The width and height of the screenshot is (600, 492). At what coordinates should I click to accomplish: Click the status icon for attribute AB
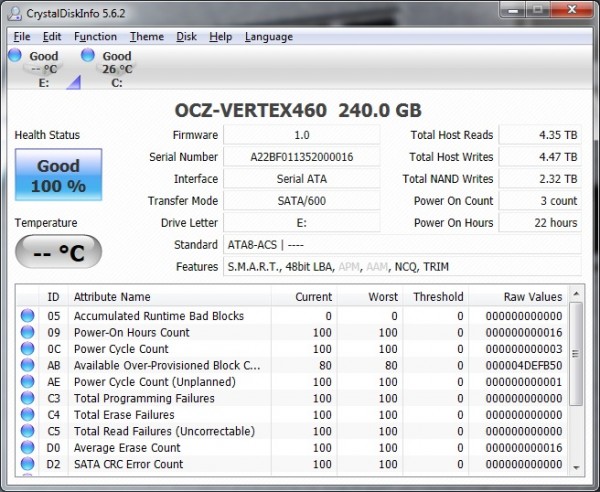(x=27, y=365)
